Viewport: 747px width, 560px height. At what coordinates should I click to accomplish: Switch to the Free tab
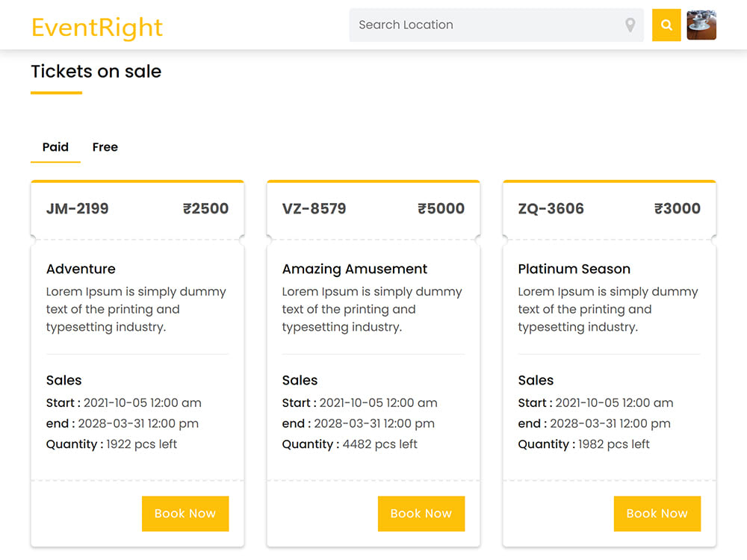(x=105, y=147)
